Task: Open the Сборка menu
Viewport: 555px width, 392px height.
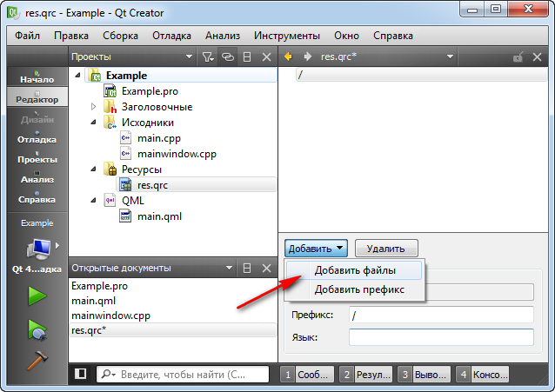Action: [x=120, y=36]
